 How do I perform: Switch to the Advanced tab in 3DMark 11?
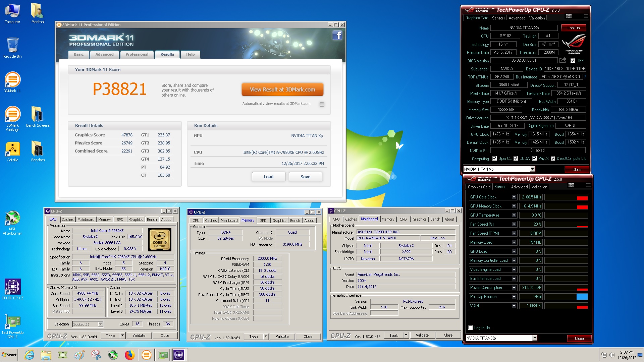click(x=104, y=54)
